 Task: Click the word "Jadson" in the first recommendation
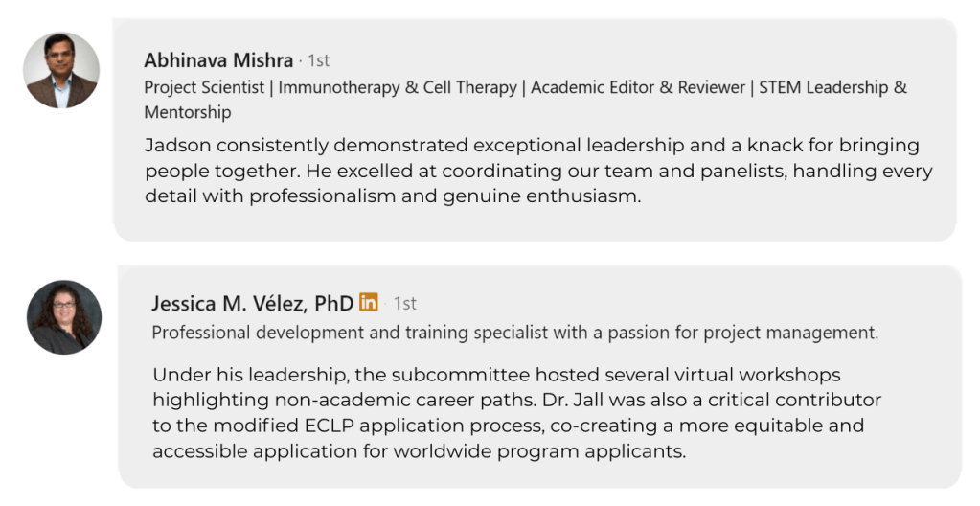click(x=177, y=146)
